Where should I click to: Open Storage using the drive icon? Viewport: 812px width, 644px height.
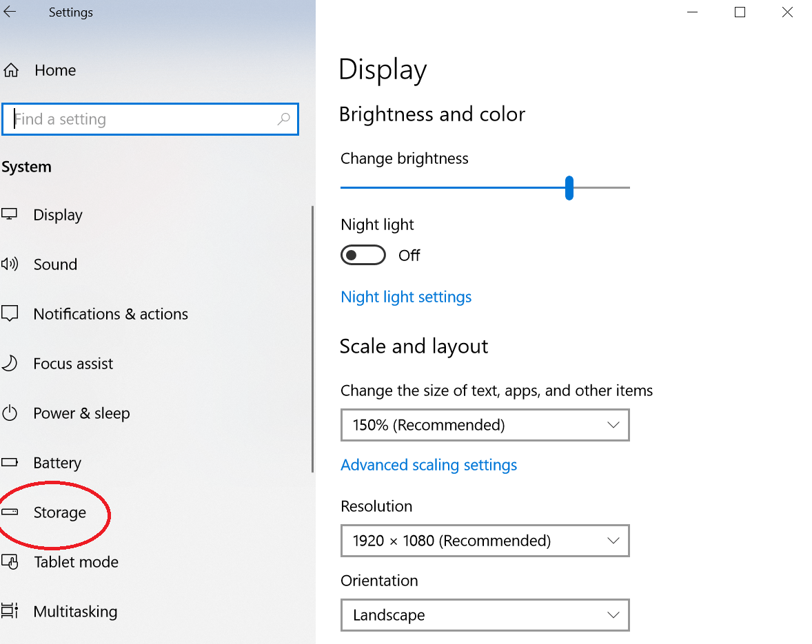(10, 512)
